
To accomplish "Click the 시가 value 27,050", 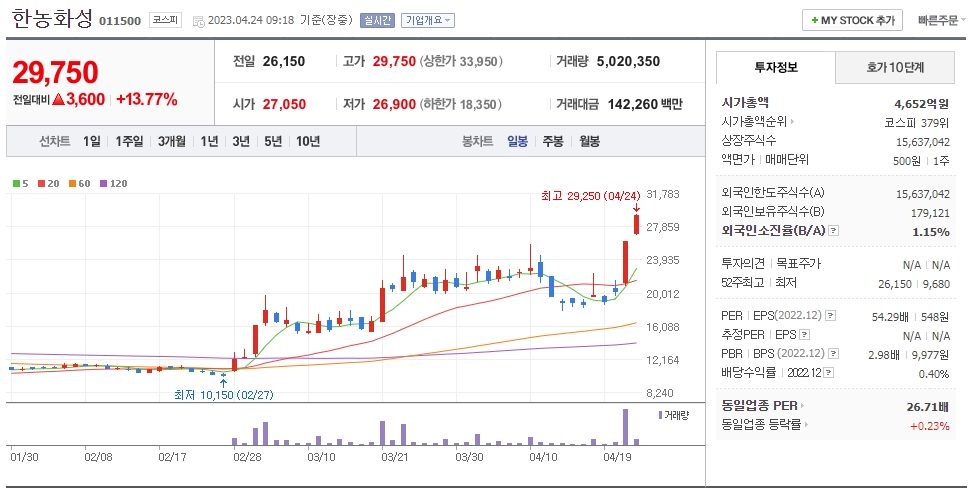I will tap(284, 104).
